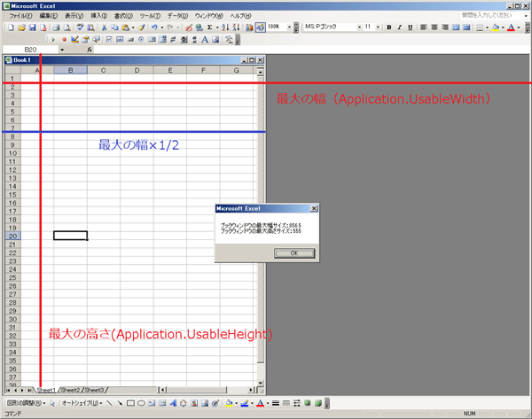Record macro with the red dot
532x419 pixels.
[x=64, y=40]
